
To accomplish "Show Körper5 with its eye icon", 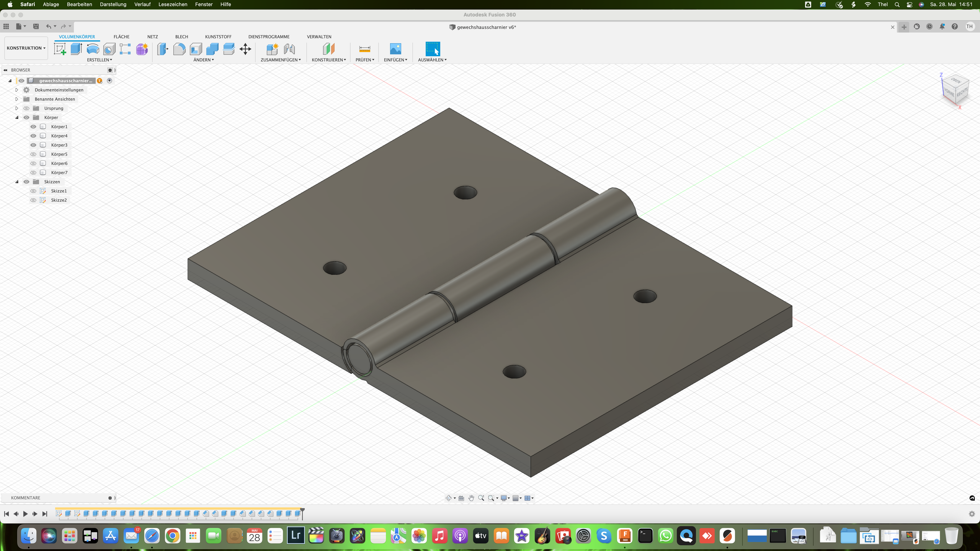I will coord(33,154).
